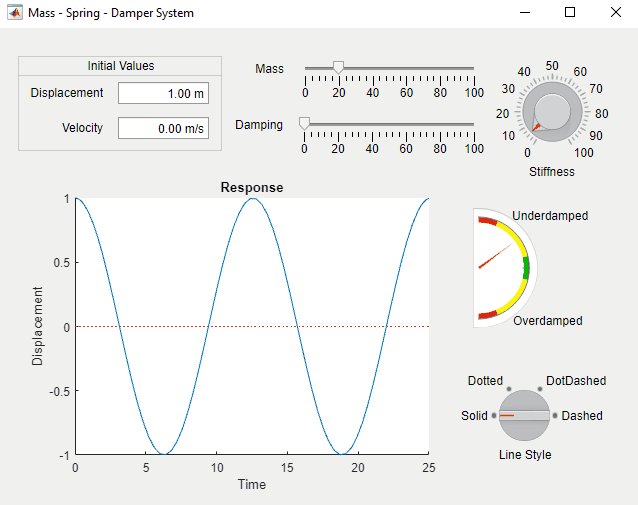This screenshot has width=638, height=505.
Task: Click the Line Style rotary switch knob
Action: [525, 415]
